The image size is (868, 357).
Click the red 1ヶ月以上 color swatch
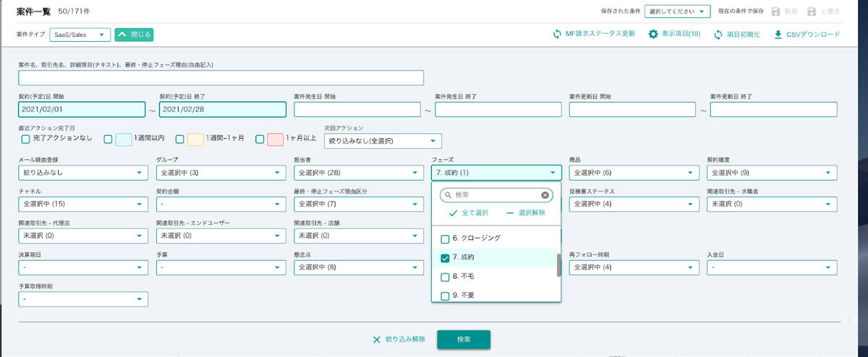click(x=275, y=139)
